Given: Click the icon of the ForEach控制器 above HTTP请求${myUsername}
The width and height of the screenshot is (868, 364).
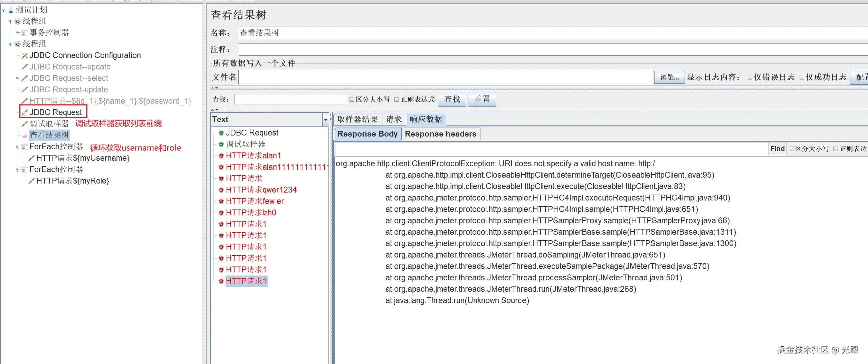Looking at the screenshot, I should click(25, 147).
